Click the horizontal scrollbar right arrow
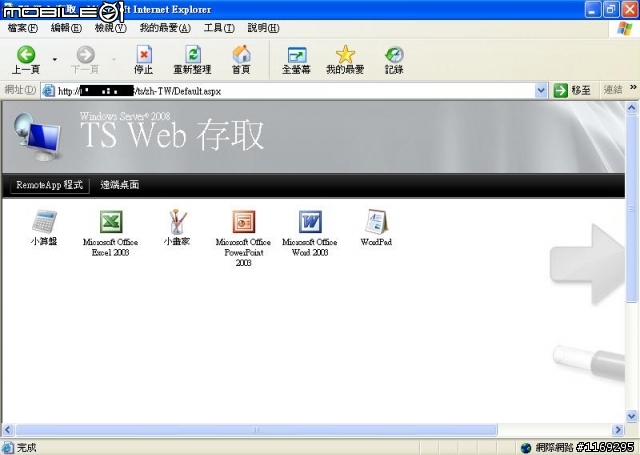Image resolution: width=640 pixels, height=455 pixels. click(618, 430)
